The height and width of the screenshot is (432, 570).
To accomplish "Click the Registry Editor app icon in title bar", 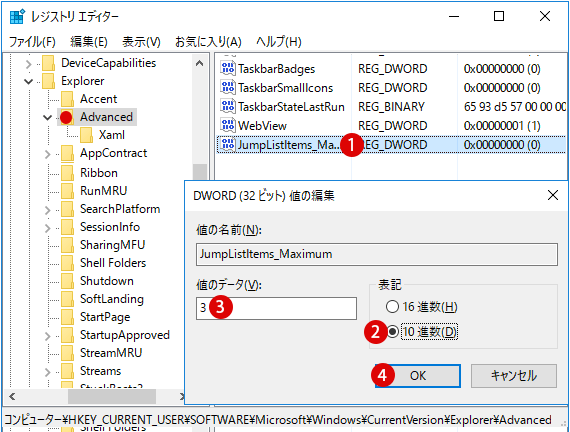I will [17, 16].
